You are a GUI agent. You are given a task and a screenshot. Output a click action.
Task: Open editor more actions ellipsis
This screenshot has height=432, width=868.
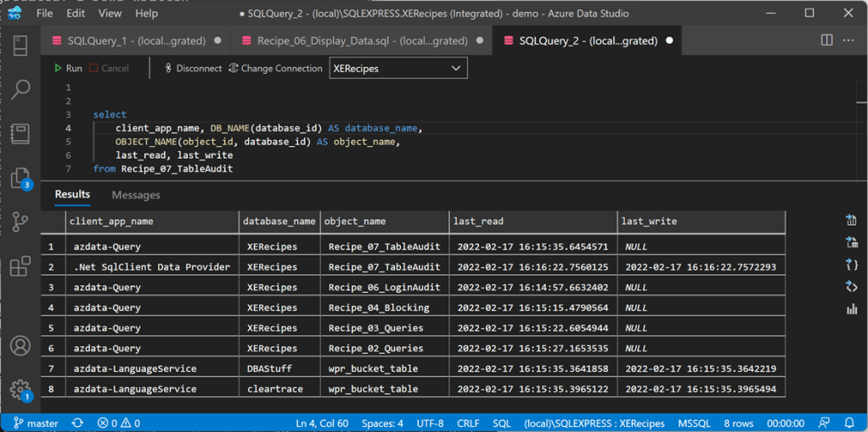tap(848, 40)
